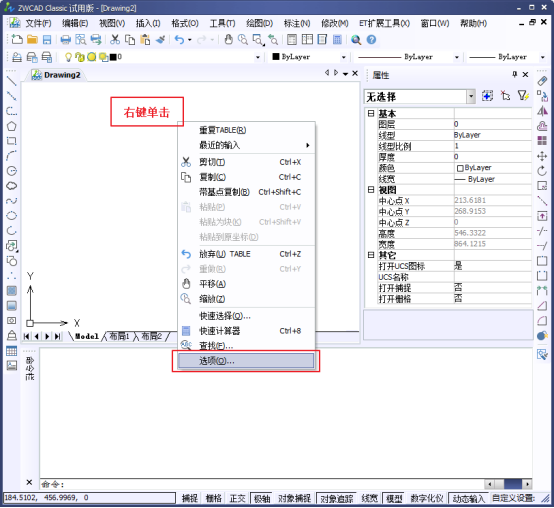Click the command line horizontal scrollbar thumb
The image size is (554, 508).
tap(513, 484)
